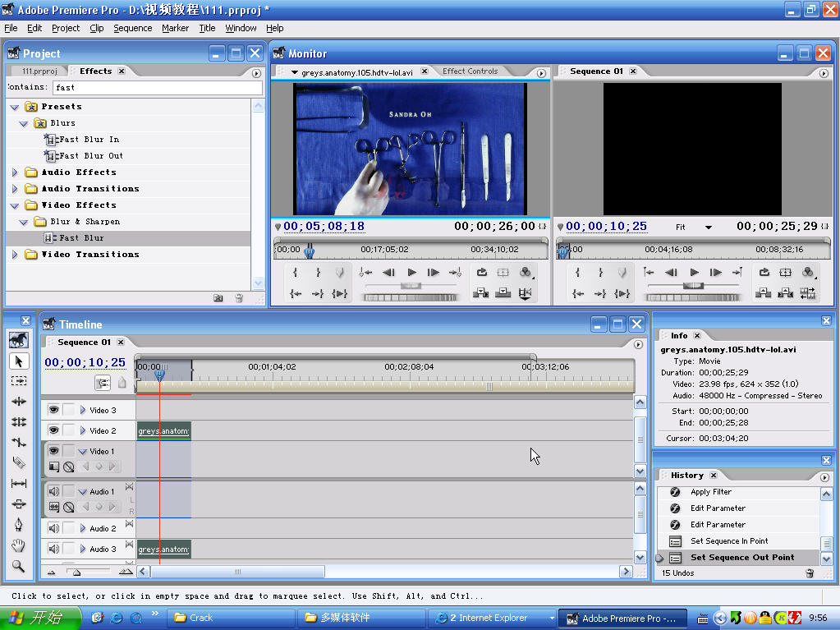Expand the Audio Effects folder

click(15, 172)
